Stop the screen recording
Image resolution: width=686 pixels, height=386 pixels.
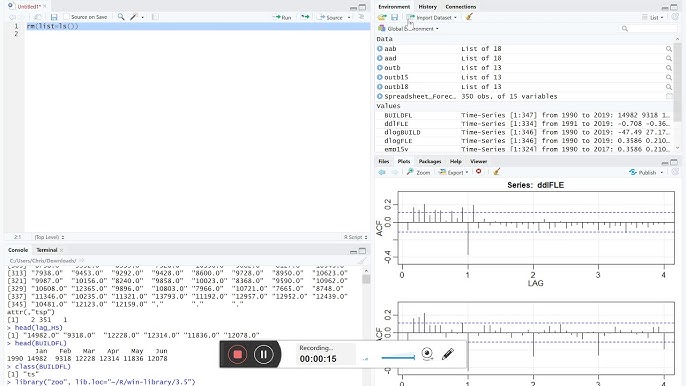coord(238,354)
